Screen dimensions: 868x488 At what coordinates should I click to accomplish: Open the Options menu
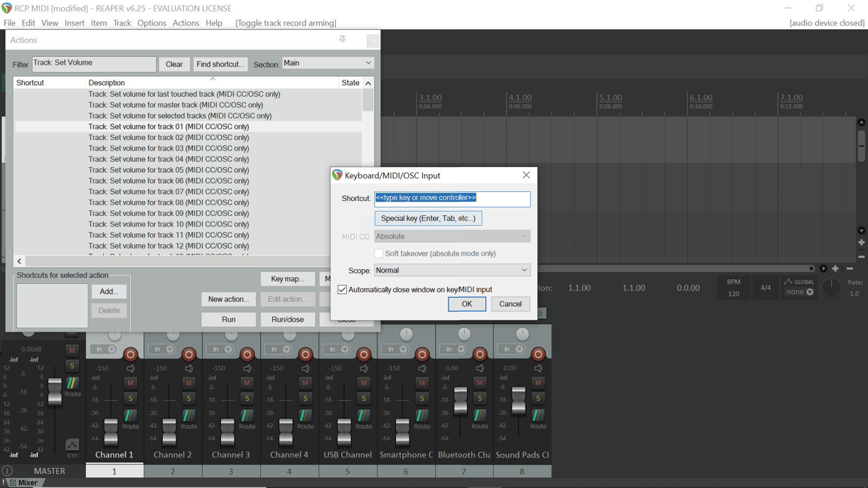click(x=151, y=23)
